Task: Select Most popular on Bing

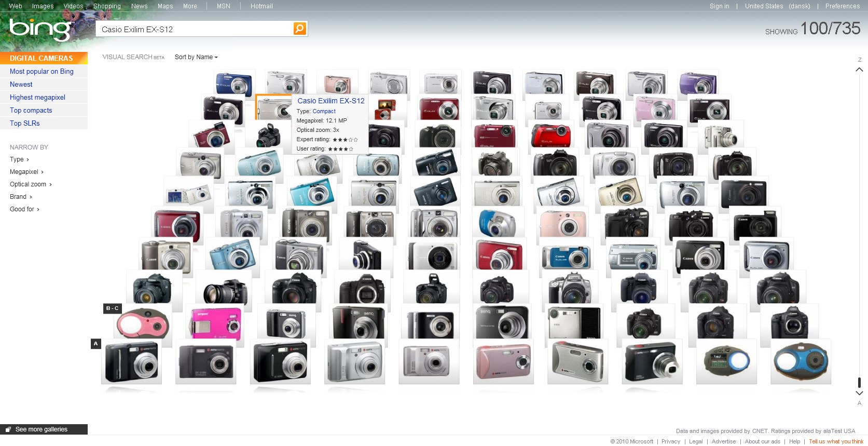Action: pos(42,72)
